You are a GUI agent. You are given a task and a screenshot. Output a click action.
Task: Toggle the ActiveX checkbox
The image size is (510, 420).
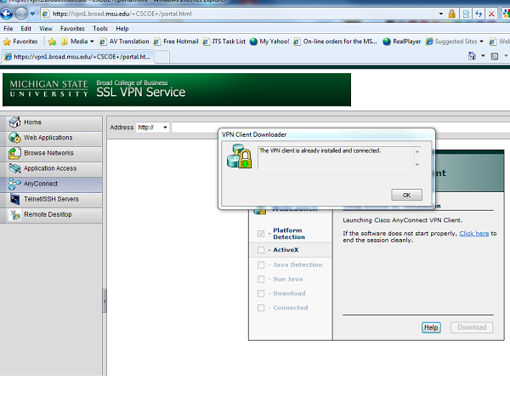pyautogui.click(x=261, y=250)
